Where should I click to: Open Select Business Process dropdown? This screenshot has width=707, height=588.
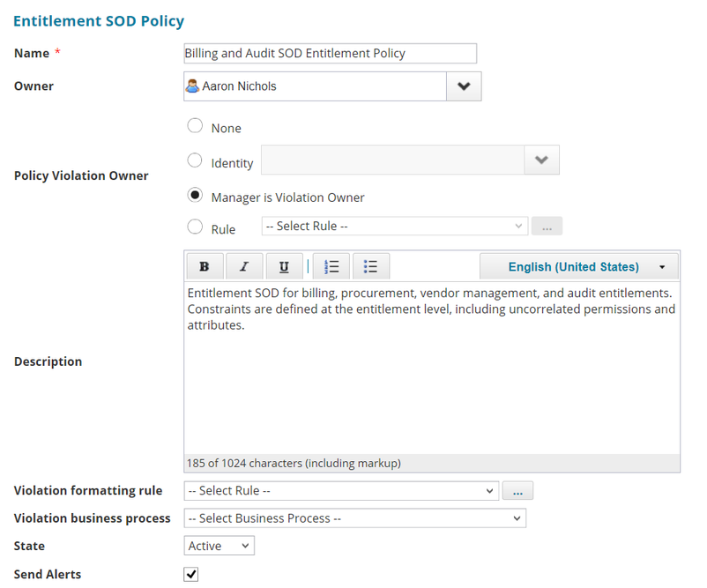pyautogui.click(x=355, y=518)
